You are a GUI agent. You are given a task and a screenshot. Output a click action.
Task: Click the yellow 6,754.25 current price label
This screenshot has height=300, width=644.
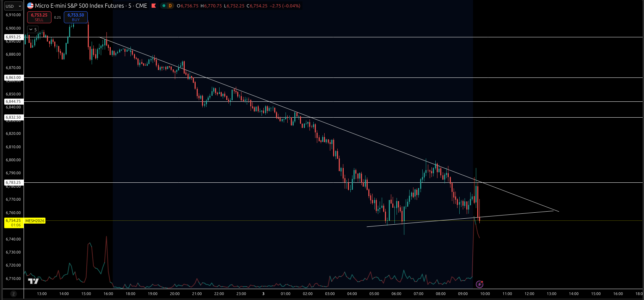click(x=14, y=223)
